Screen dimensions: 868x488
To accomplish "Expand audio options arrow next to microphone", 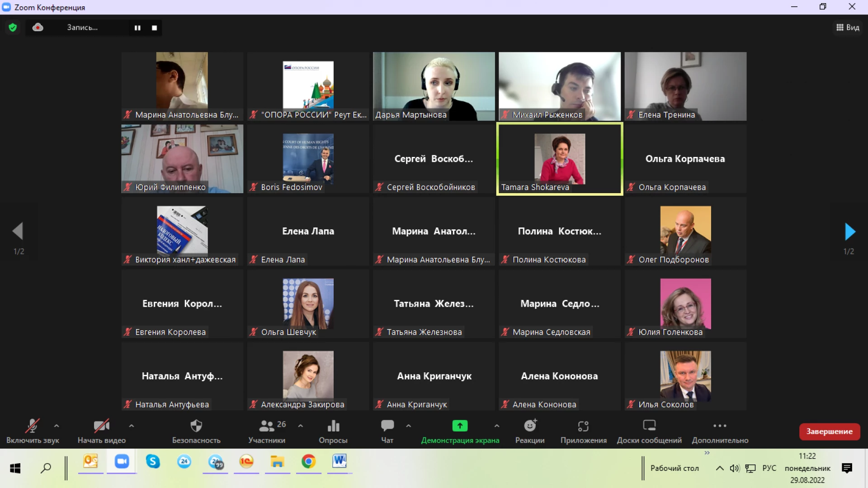I will click(57, 426).
